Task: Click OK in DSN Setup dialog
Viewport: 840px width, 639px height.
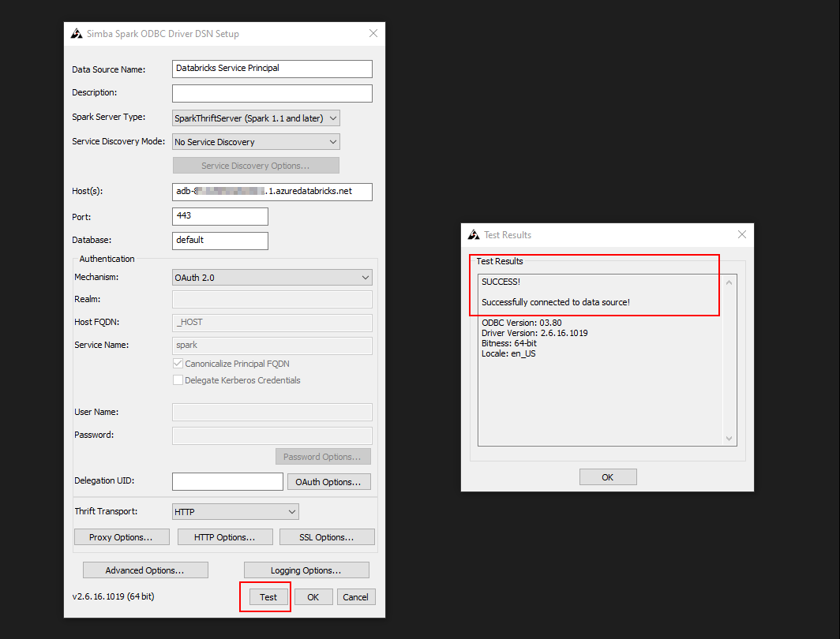Action: [313, 597]
